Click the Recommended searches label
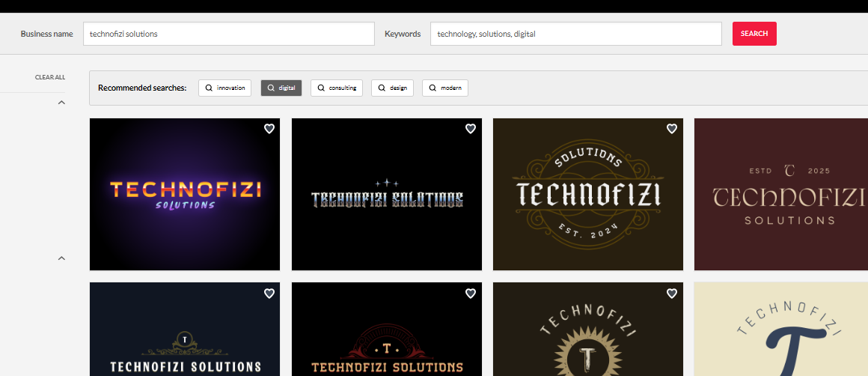Image resolution: width=868 pixels, height=376 pixels. click(x=142, y=88)
